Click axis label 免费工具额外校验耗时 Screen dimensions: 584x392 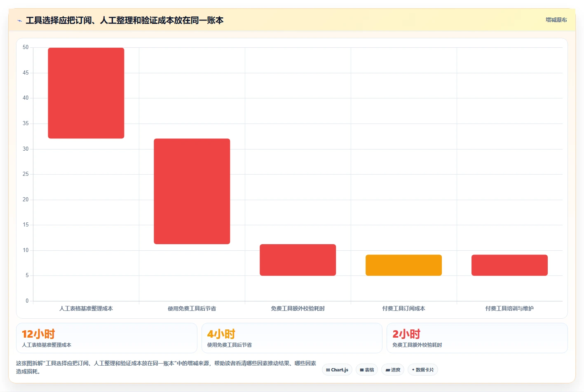click(x=298, y=308)
